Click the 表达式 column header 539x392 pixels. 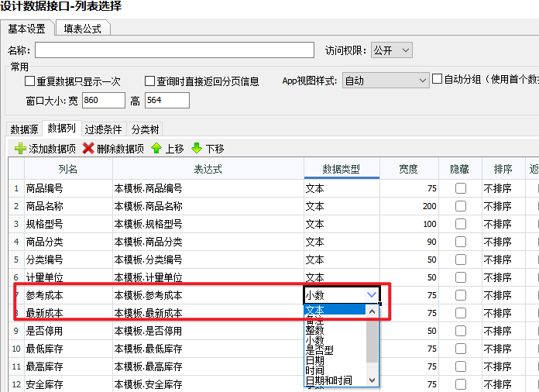[208, 169]
